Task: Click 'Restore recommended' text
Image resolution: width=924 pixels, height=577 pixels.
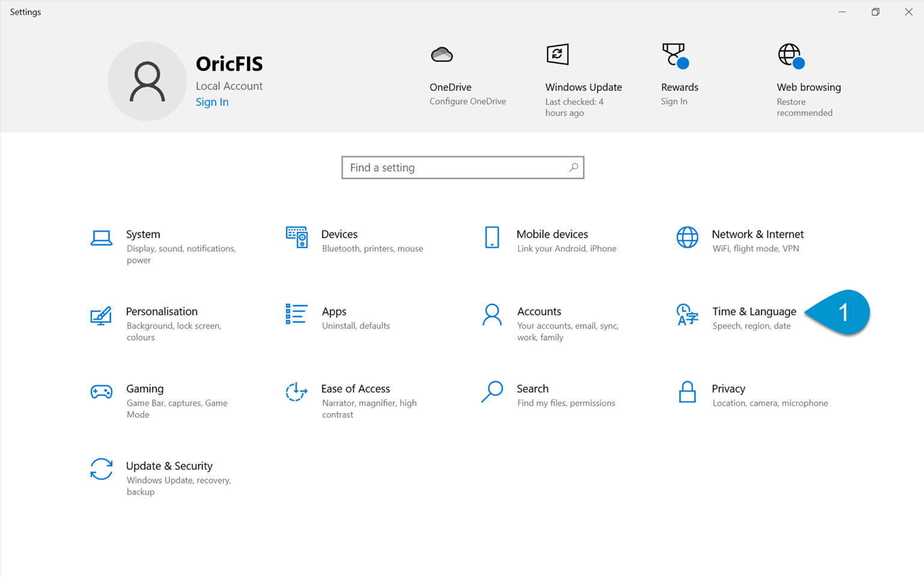Action: (805, 107)
